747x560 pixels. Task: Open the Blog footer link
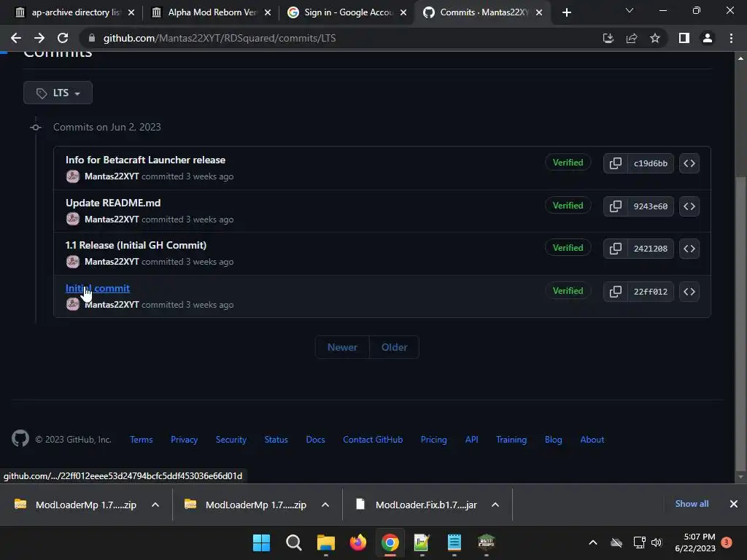tap(553, 440)
